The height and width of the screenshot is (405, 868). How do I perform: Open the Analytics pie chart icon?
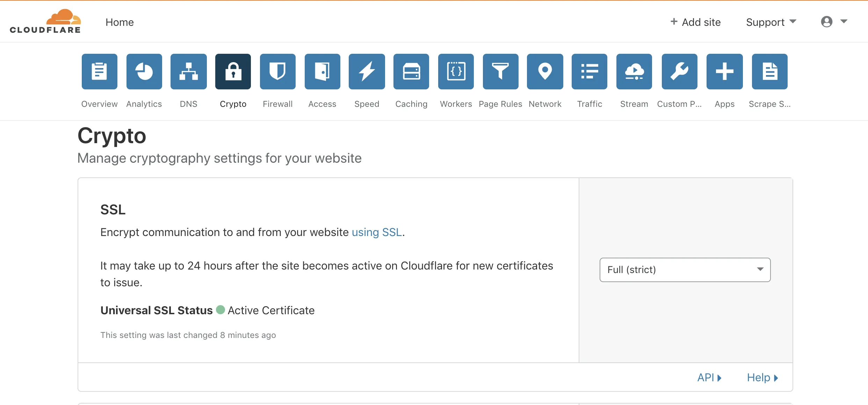[144, 72]
